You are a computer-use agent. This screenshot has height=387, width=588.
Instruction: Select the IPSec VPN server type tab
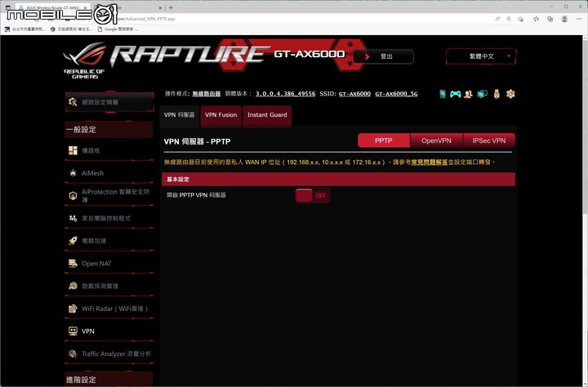[x=489, y=140]
